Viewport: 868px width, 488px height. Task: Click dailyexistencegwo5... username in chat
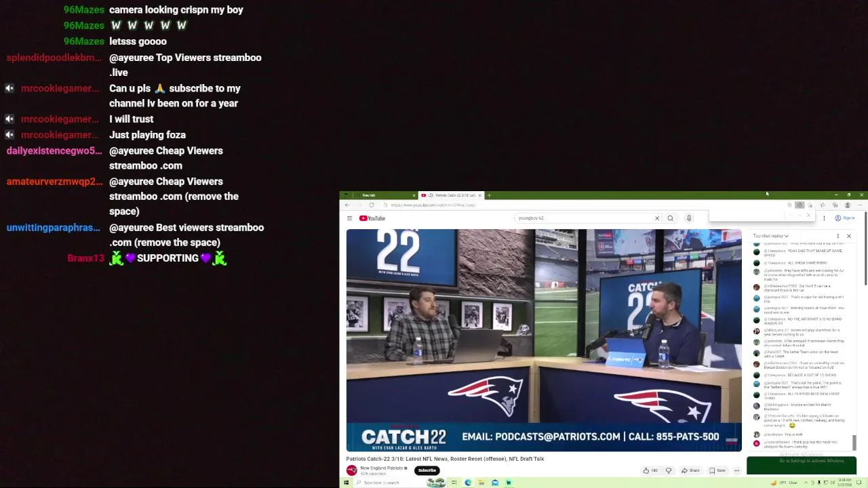tap(54, 150)
